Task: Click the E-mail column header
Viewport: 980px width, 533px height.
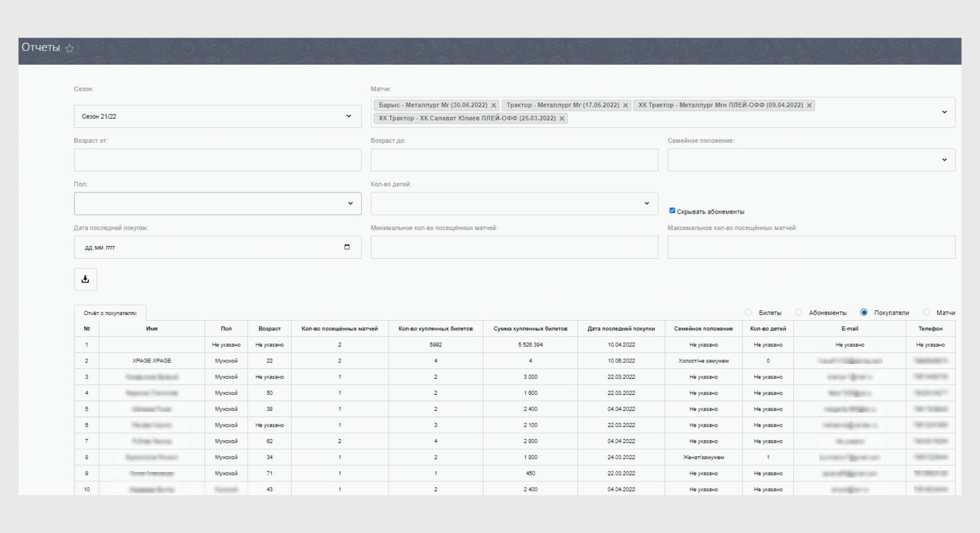Action: [x=850, y=329]
